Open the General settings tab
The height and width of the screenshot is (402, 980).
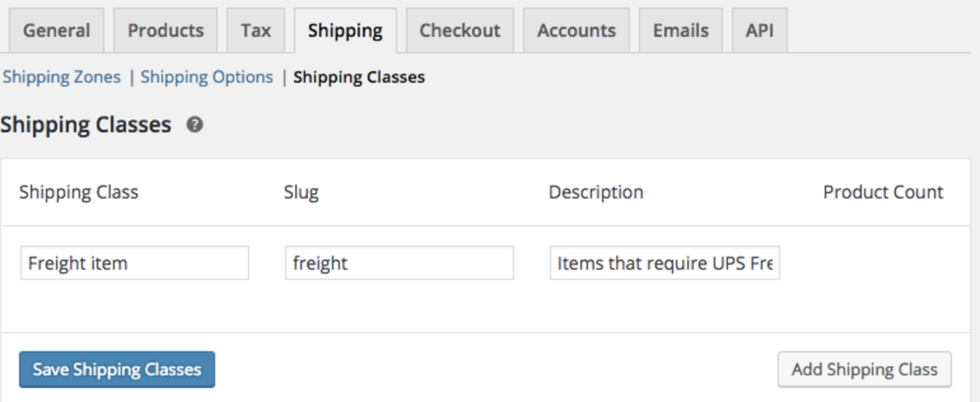pyautogui.click(x=56, y=30)
